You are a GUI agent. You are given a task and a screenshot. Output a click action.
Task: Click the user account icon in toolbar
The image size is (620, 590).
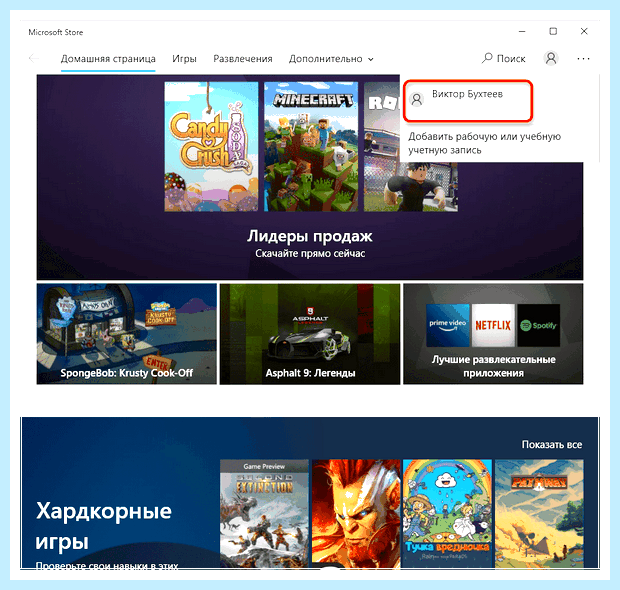(551, 58)
